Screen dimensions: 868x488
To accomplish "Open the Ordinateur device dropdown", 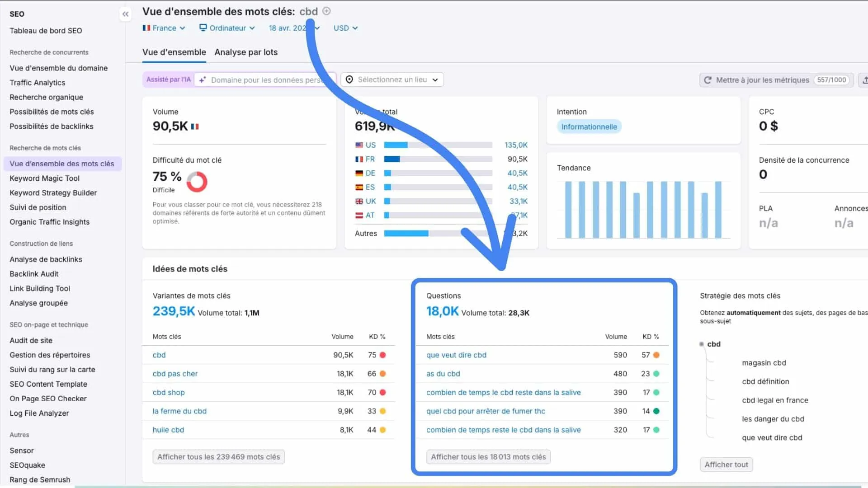I will click(x=227, y=28).
